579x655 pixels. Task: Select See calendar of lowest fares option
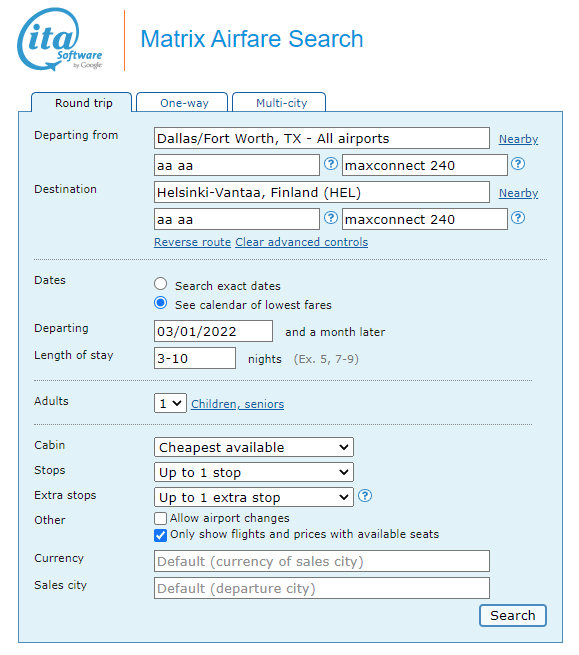coord(160,303)
